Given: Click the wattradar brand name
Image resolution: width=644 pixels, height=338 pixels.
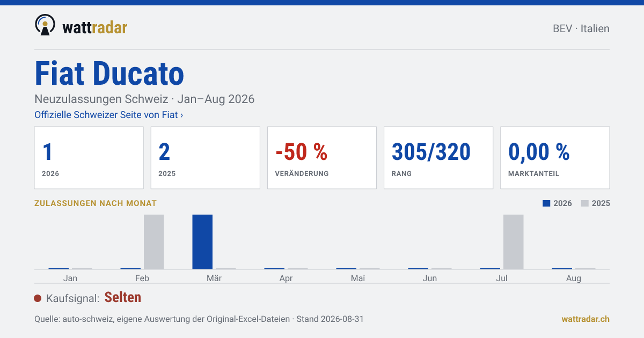Looking at the screenshot, I should click(95, 27).
